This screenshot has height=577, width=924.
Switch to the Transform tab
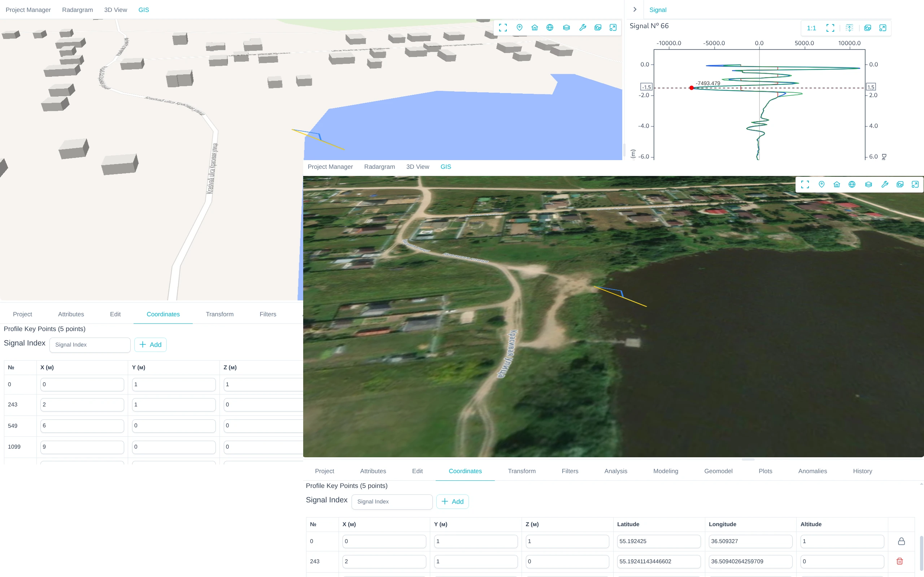pos(522,471)
